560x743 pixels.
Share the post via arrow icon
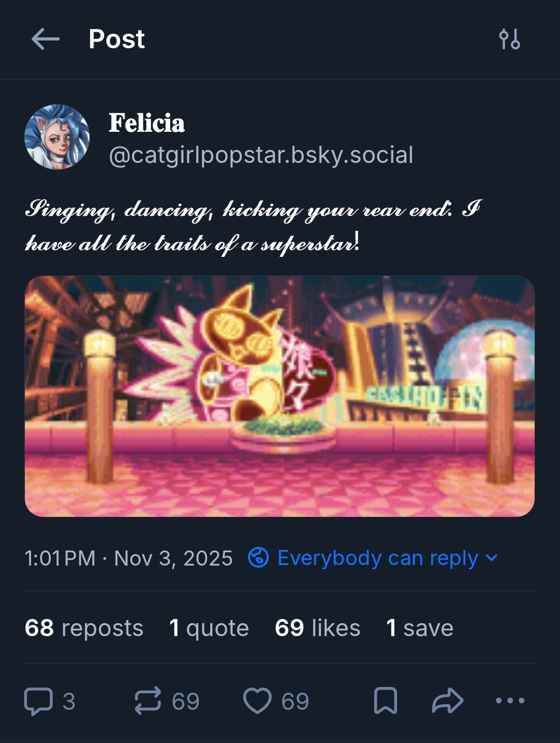[x=447, y=701]
